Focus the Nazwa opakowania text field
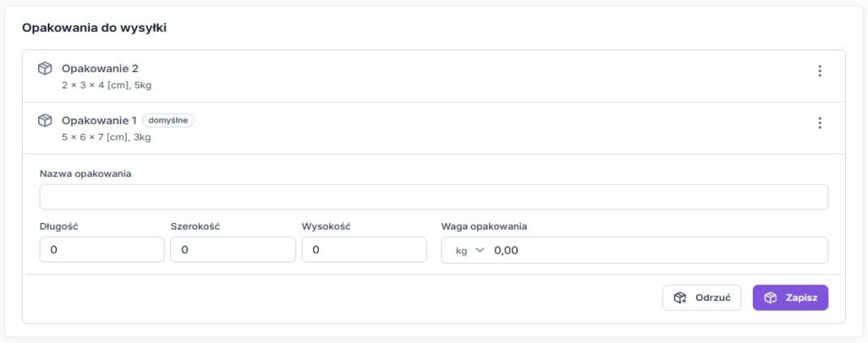This screenshot has height=343, width=868. pos(433,197)
